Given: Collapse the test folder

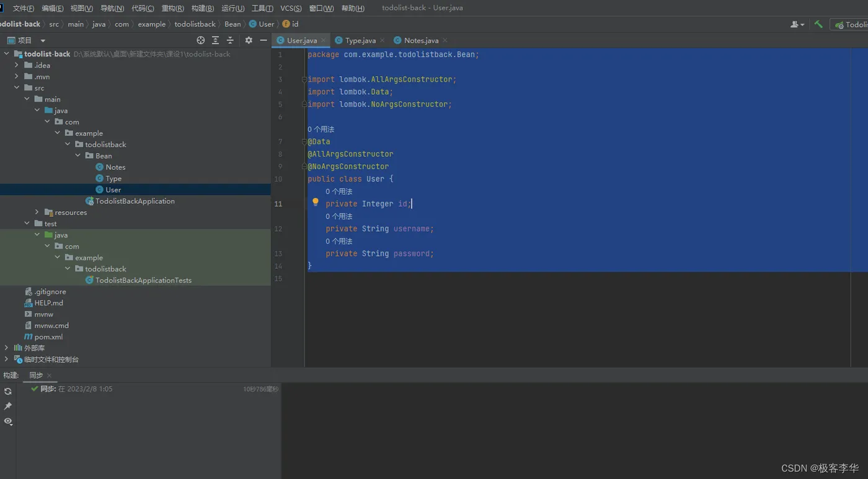Looking at the screenshot, I should click(x=27, y=223).
